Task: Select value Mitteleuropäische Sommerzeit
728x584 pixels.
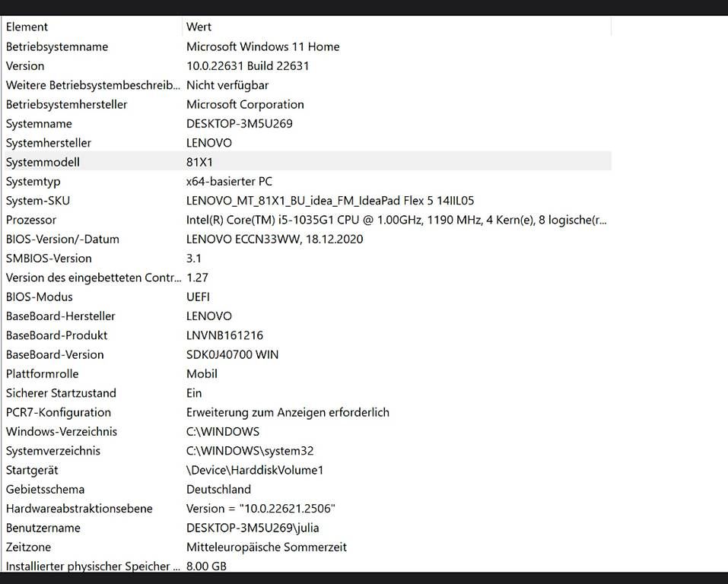Action: pyautogui.click(x=266, y=547)
